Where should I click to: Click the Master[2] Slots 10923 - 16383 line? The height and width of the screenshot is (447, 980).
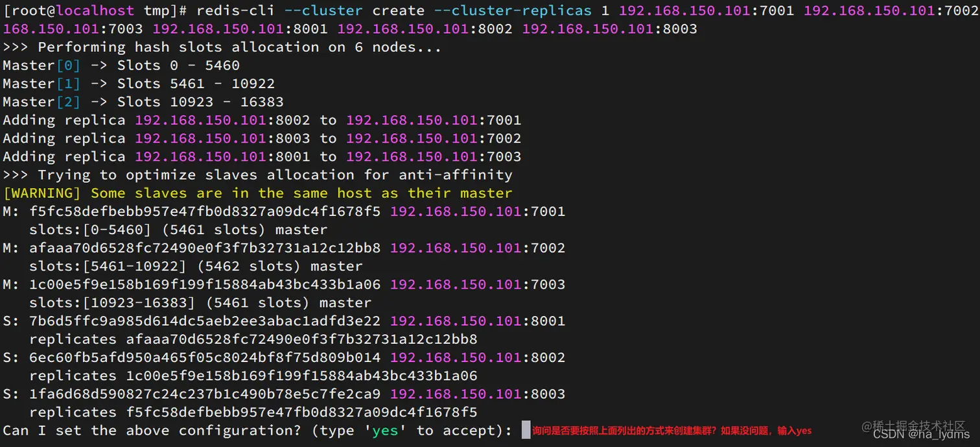click(x=143, y=102)
